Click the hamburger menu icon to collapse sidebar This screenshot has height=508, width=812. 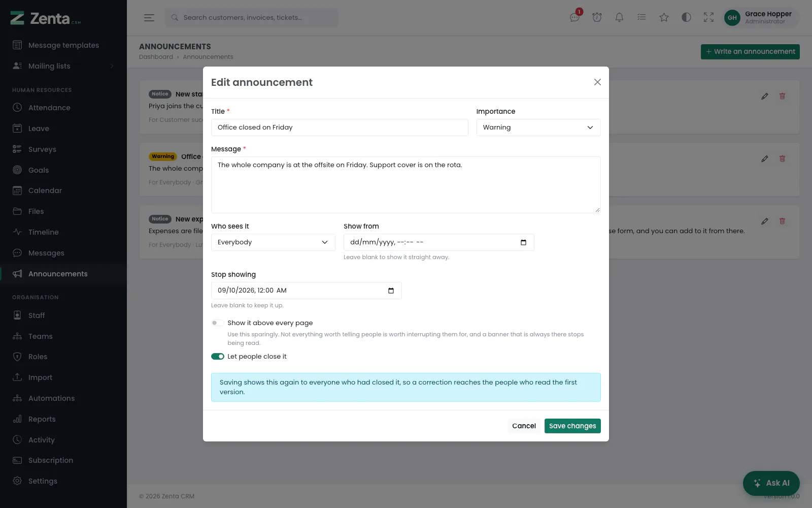point(149,17)
